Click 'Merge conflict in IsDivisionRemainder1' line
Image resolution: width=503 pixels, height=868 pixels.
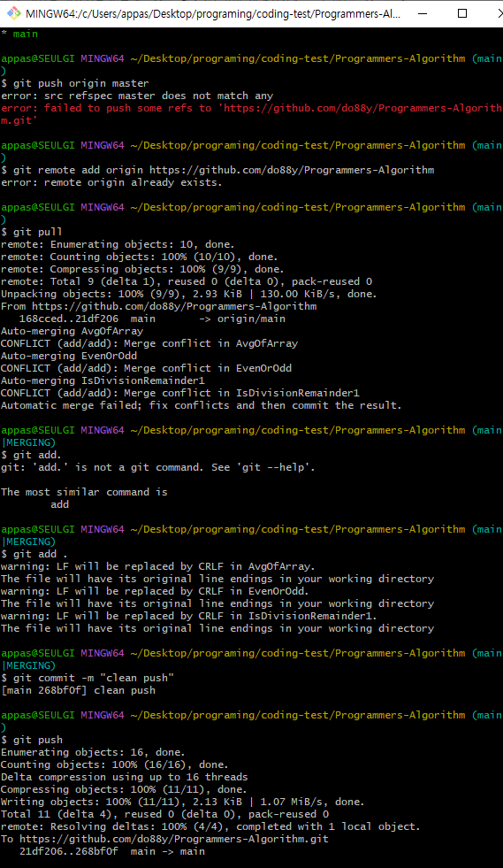pyautogui.click(x=180, y=393)
